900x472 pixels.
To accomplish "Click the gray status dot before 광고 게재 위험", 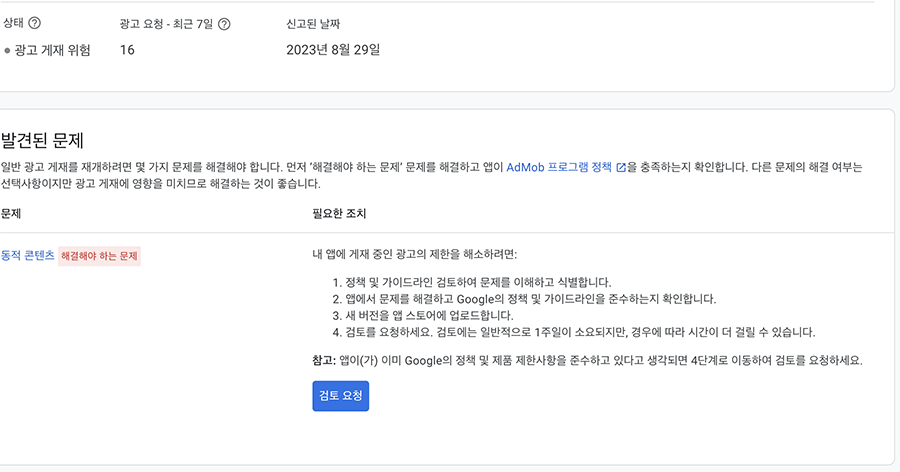I will [x=7, y=50].
